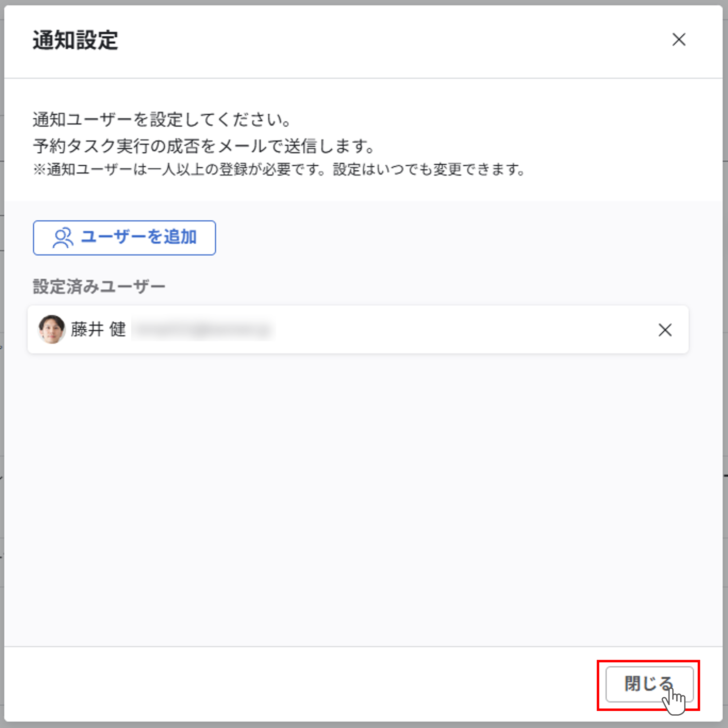728x728 pixels.
Task: Click the blurred email beside 藤井 健
Action: point(203,330)
